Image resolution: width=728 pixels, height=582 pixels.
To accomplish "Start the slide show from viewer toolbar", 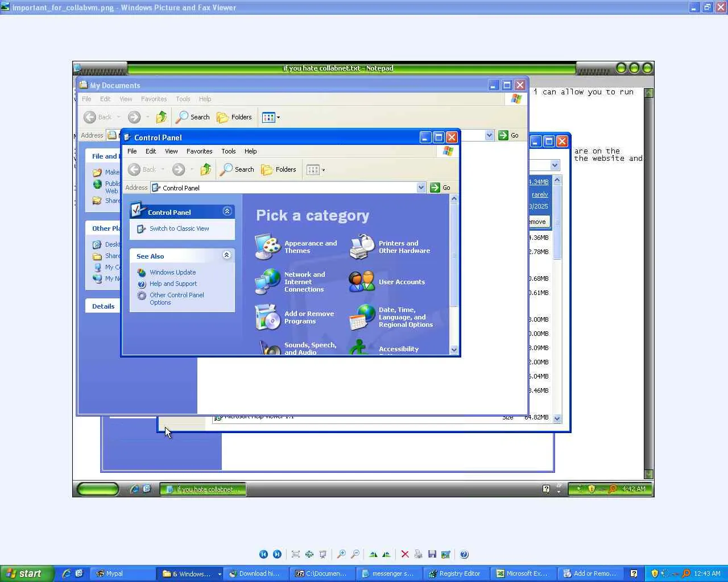I will point(323,554).
